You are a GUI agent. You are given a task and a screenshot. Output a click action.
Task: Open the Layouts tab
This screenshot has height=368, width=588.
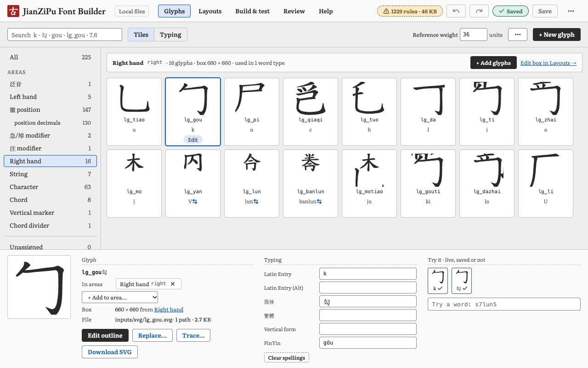(210, 11)
